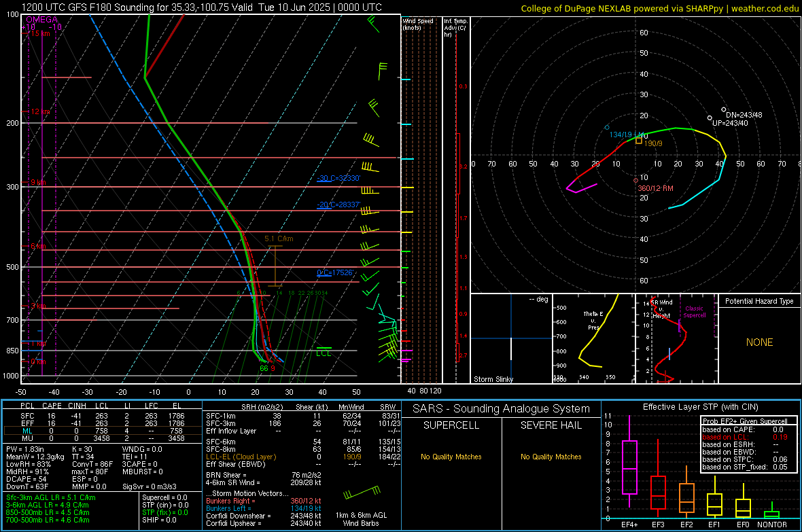Click the SARS - Sounding Analogue System title

click(501, 409)
